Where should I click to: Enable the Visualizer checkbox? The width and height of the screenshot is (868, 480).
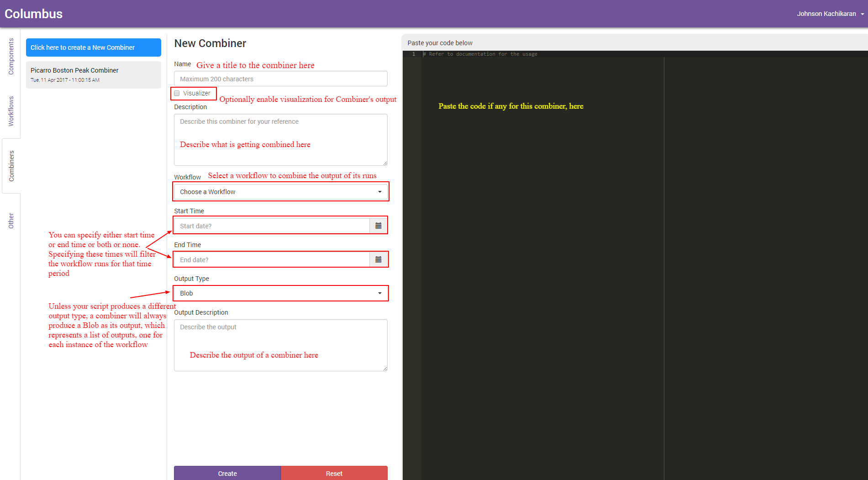[177, 93]
